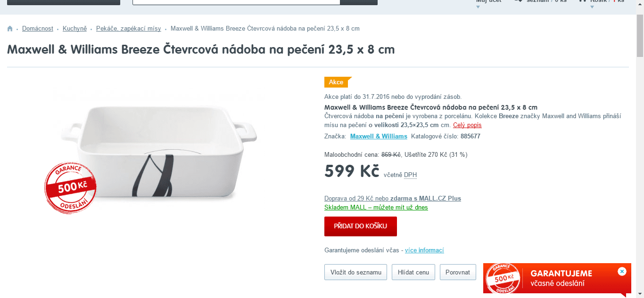Open the Pekáče, zapékací mísy breadcrumb
The image size is (644, 298).
[129, 29]
